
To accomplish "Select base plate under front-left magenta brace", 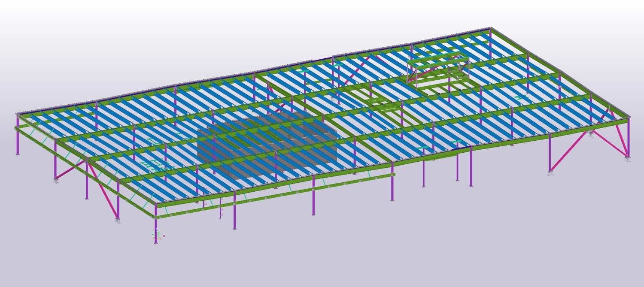I will point(118,221).
